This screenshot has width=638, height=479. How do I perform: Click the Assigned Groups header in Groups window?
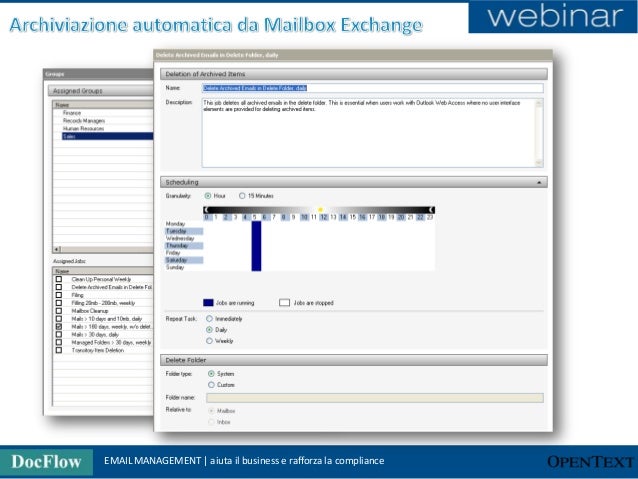coord(101,91)
